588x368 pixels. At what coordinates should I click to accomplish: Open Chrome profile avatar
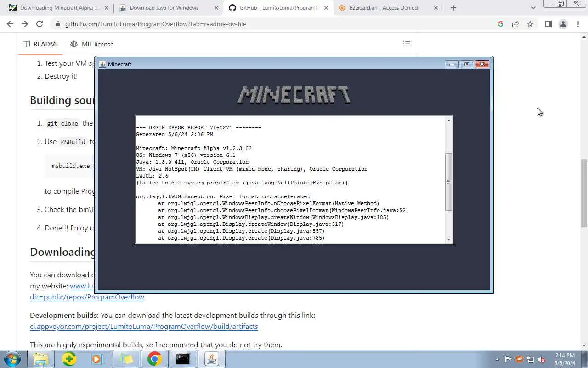pos(563,24)
